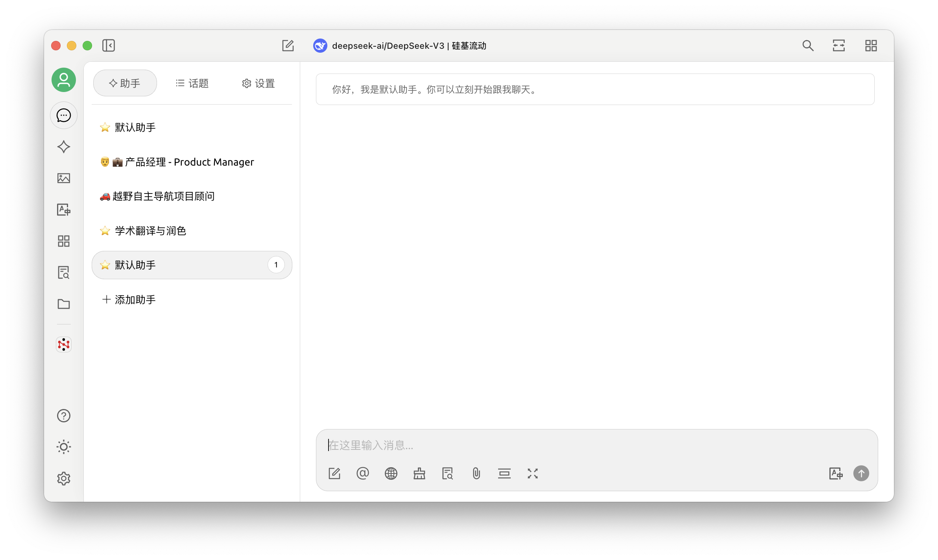This screenshot has width=938, height=560.
Task: Open the agents star icon in sidebar
Action: pos(63,147)
